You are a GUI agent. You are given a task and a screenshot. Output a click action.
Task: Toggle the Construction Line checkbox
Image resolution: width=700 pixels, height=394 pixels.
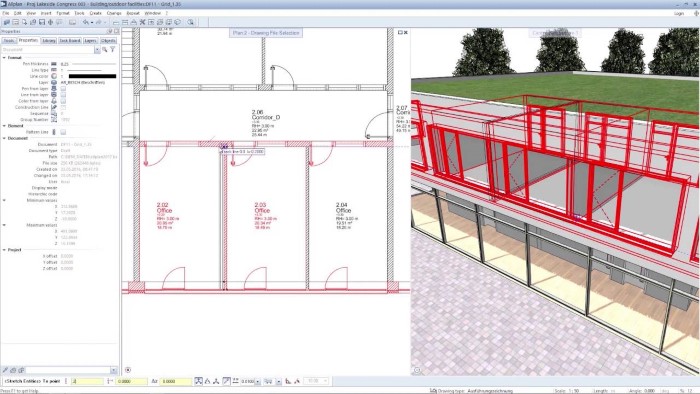coord(63,108)
